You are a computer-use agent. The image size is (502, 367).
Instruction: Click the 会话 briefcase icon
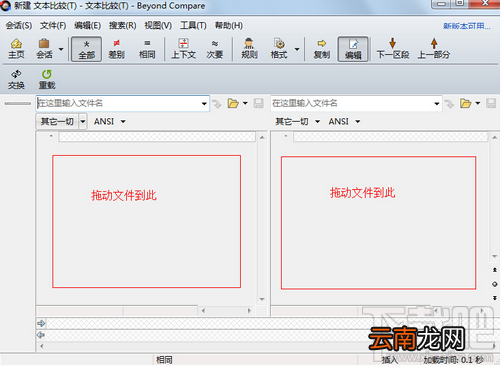44,49
